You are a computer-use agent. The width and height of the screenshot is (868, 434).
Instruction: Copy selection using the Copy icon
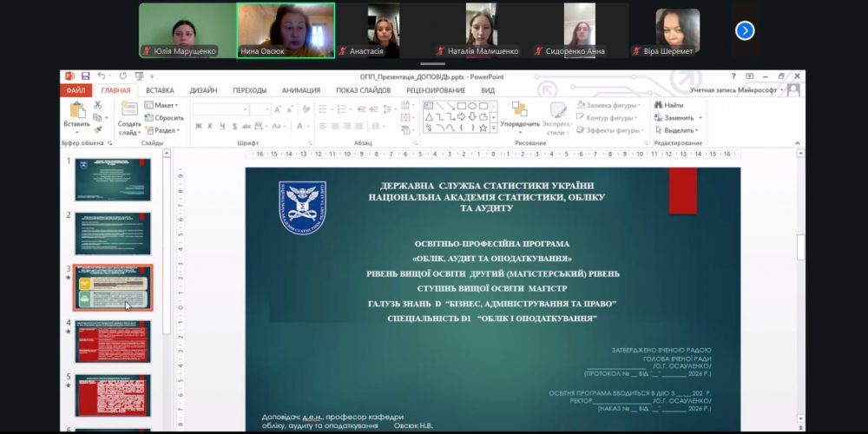click(97, 117)
